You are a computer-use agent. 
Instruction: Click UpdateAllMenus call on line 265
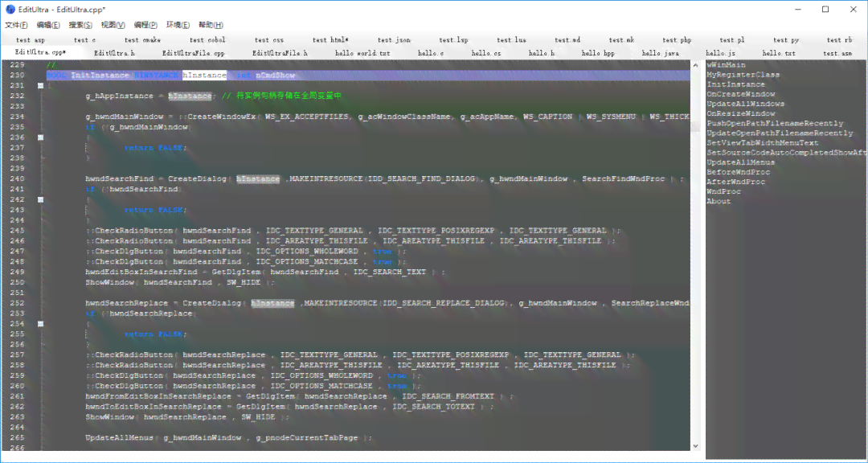click(x=119, y=437)
